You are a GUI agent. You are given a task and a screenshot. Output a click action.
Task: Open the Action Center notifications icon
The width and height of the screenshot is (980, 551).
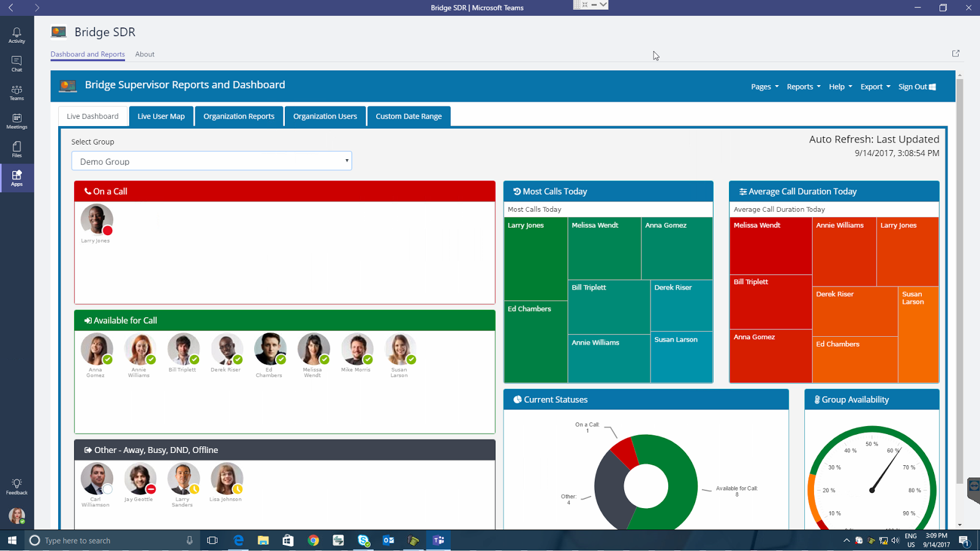point(964,540)
